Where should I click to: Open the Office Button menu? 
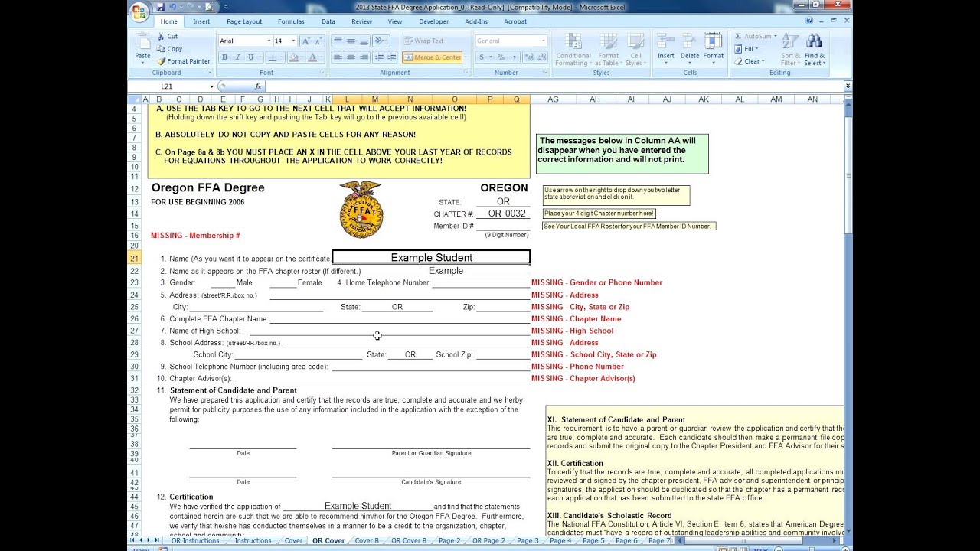point(139,12)
